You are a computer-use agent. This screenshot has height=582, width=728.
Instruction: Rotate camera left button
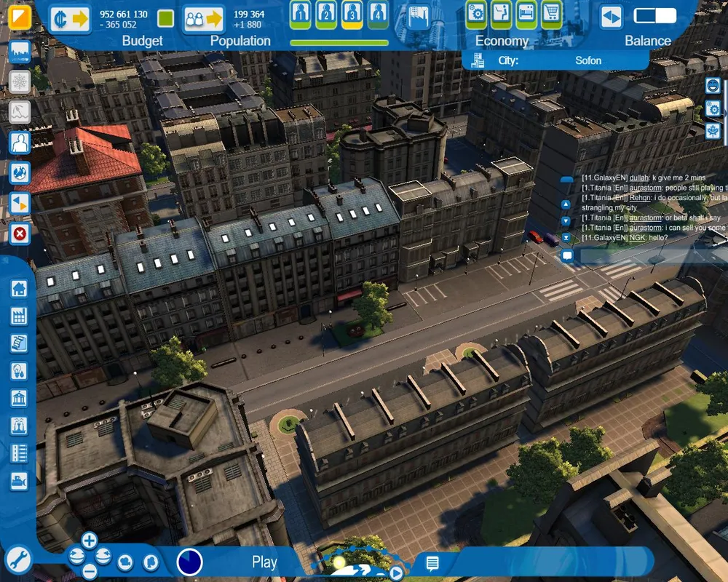click(x=76, y=556)
